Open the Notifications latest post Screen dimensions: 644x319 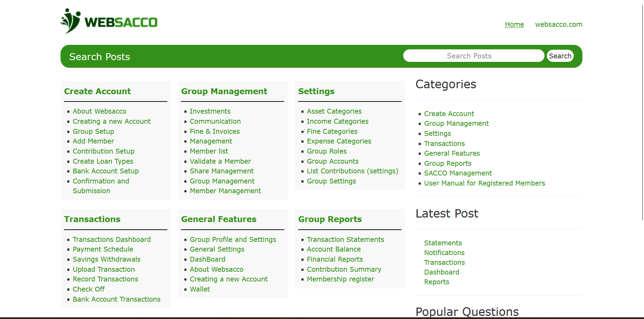point(444,253)
